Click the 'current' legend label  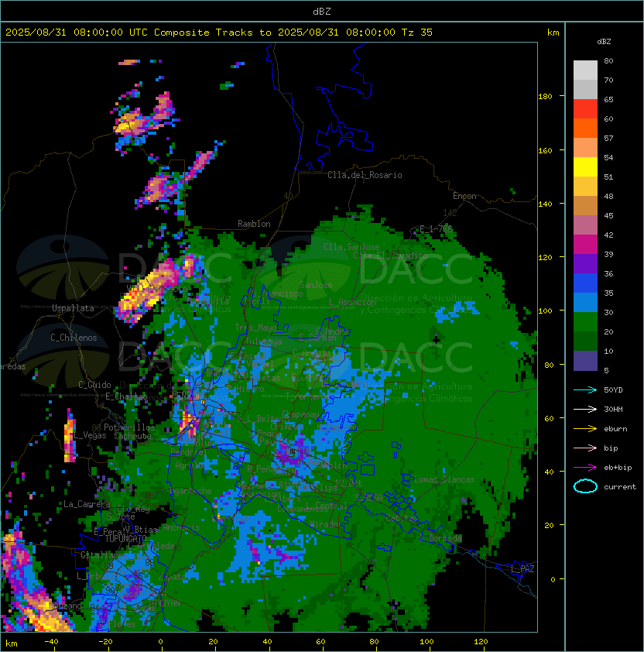620,487
